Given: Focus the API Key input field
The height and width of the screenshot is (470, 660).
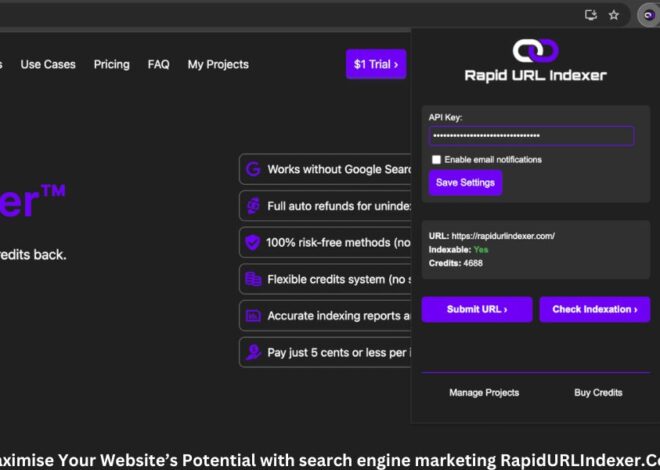Looking at the screenshot, I should point(531,136).
